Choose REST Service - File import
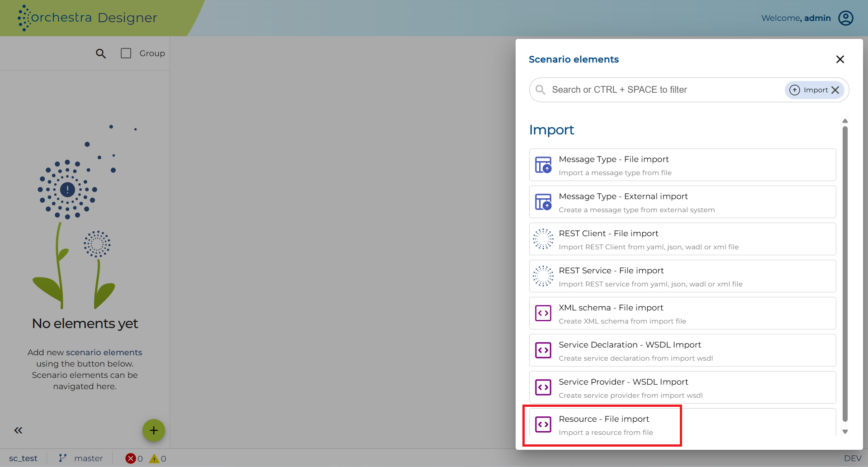This screenshot has height=467, width=868. point(683,276)
